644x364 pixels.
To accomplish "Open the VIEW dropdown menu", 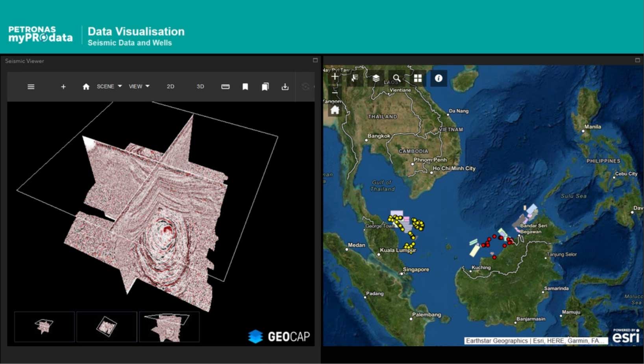I will click(139, 86).
